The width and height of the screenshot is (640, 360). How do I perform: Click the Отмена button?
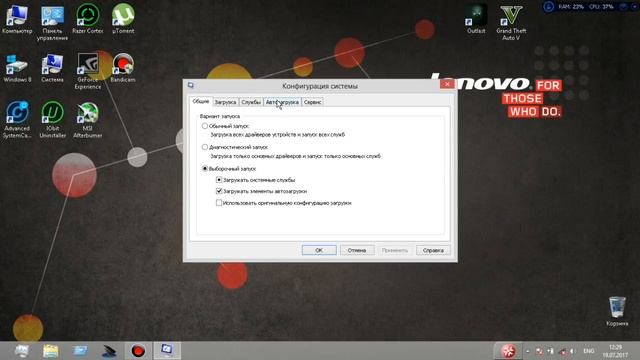357,250
